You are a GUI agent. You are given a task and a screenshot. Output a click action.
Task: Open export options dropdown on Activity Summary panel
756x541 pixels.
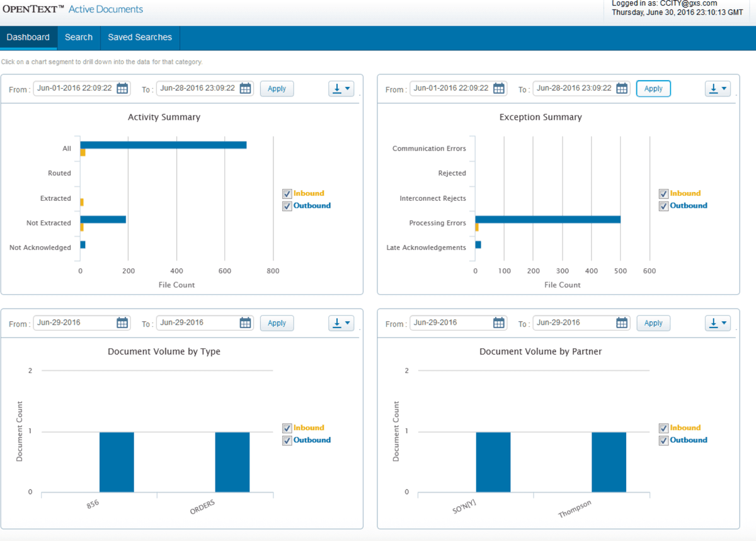[348, 88]
